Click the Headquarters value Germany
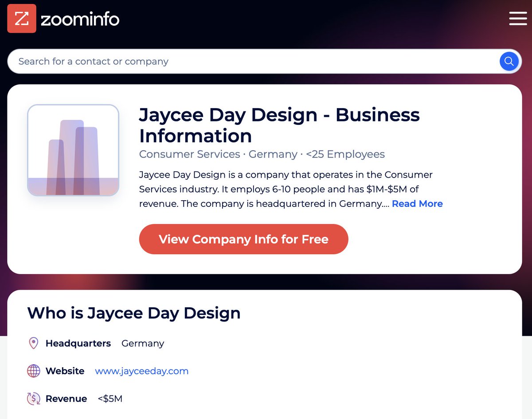Image resolution: width=532 pixels, height=419 pixels. [143, 343]
